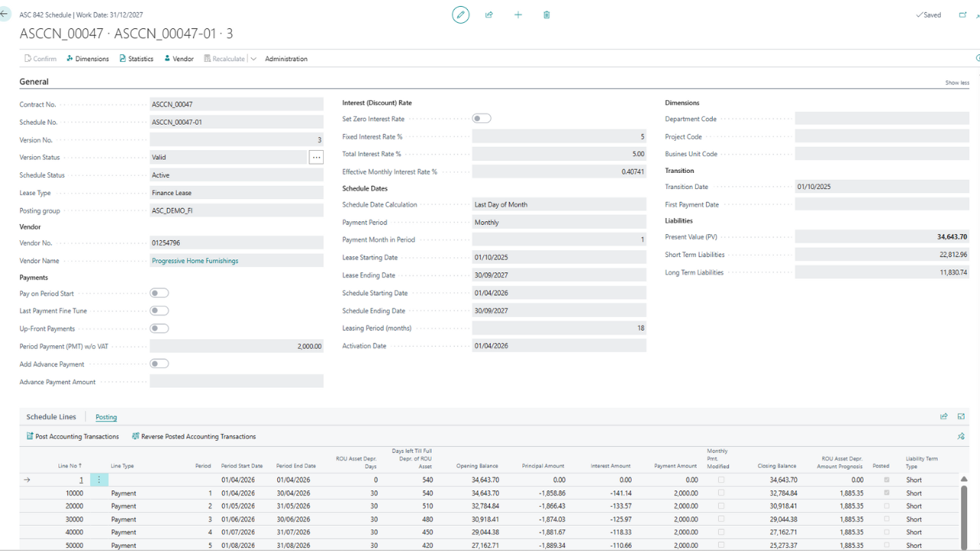The image size is (980, 551).
Task: Open the Administration menu
Action: pos(286,59)
